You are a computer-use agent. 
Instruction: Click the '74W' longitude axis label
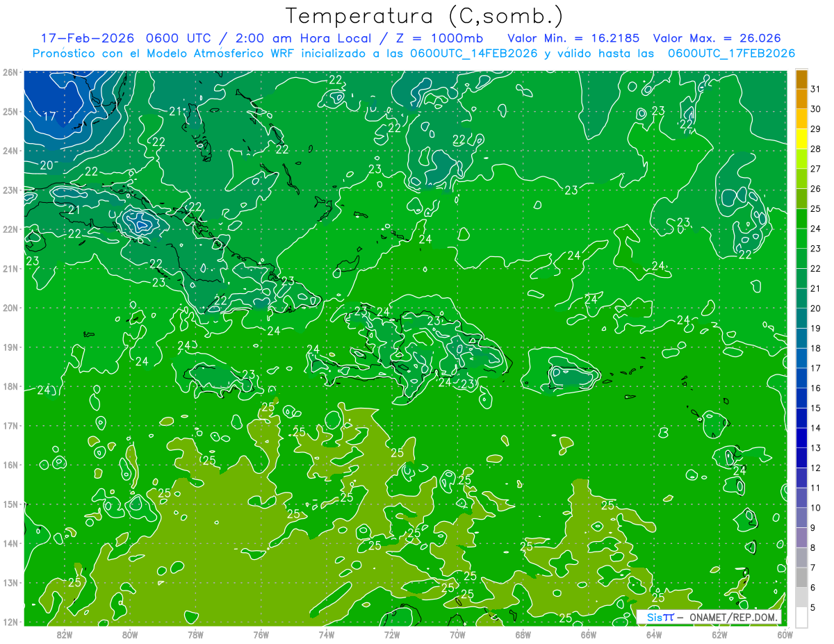tap(327, 634)
